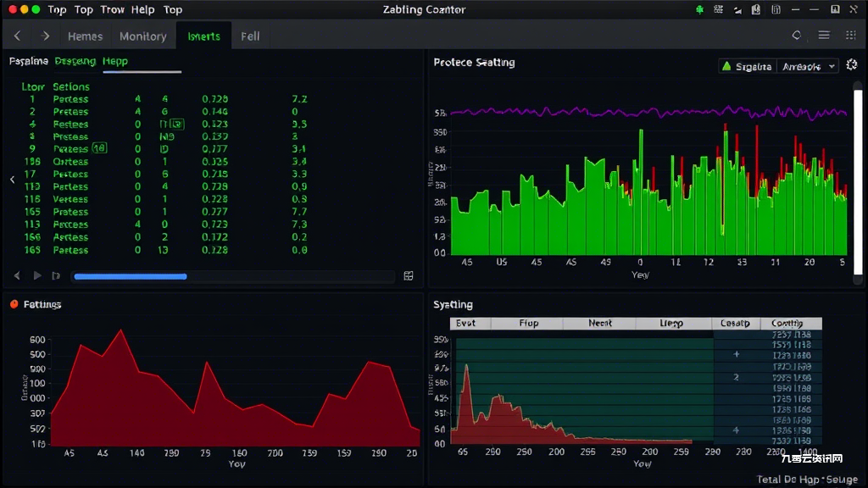Click the Syating panel title

point(453,304)
